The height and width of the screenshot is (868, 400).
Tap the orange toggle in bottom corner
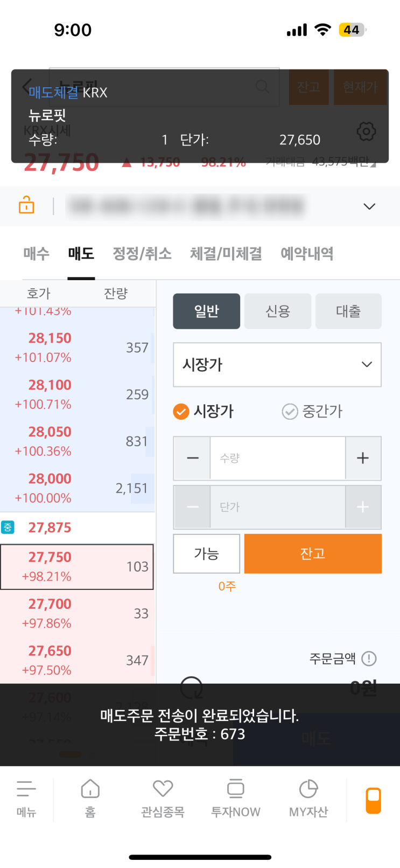[373, 800]
